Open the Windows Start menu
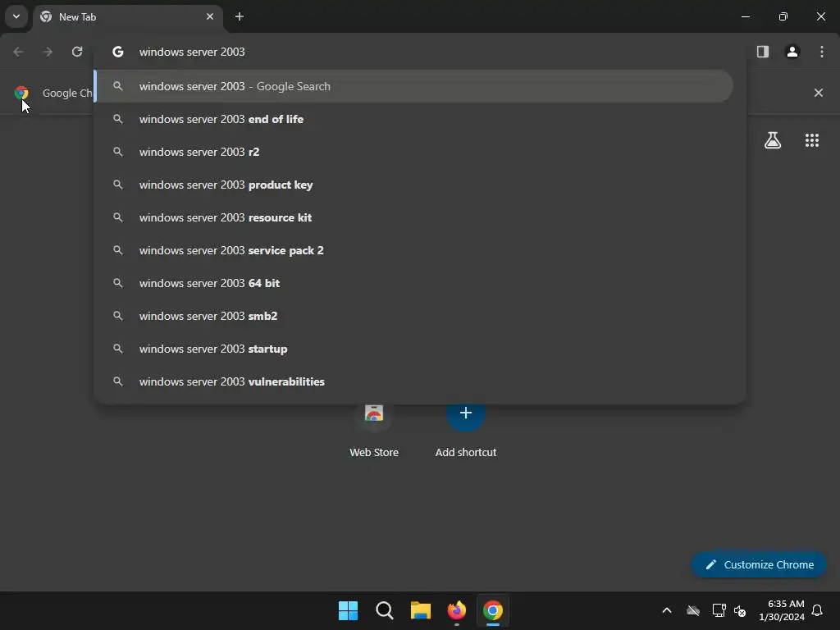The width and height of the screenshot is (840, 630). pos(348,610)
